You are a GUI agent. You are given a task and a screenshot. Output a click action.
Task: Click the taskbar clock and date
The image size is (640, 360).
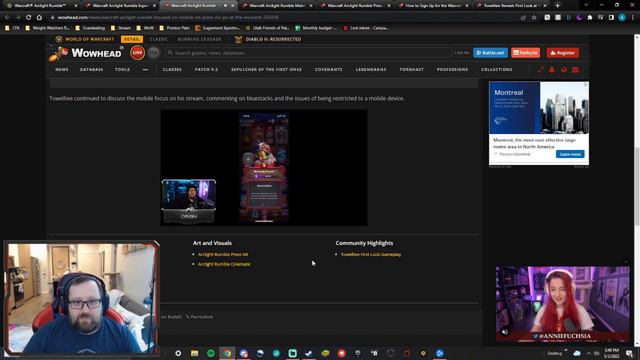point(611,353)
